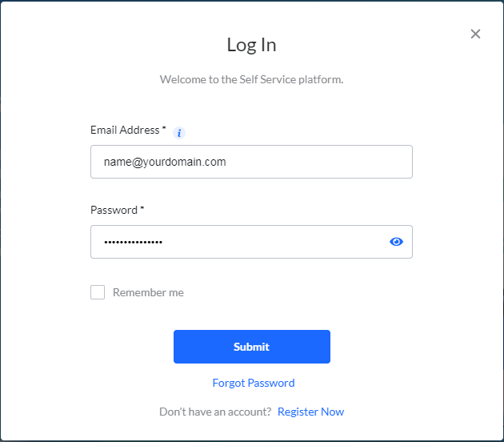Click the Password field label
This screenshot has height=442, width=504.
click(114, 210)
